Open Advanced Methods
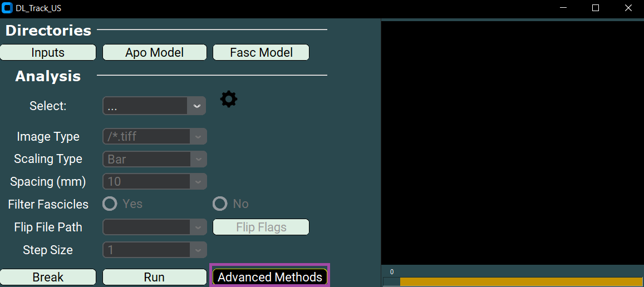The image size is (644, 287). 270,277
